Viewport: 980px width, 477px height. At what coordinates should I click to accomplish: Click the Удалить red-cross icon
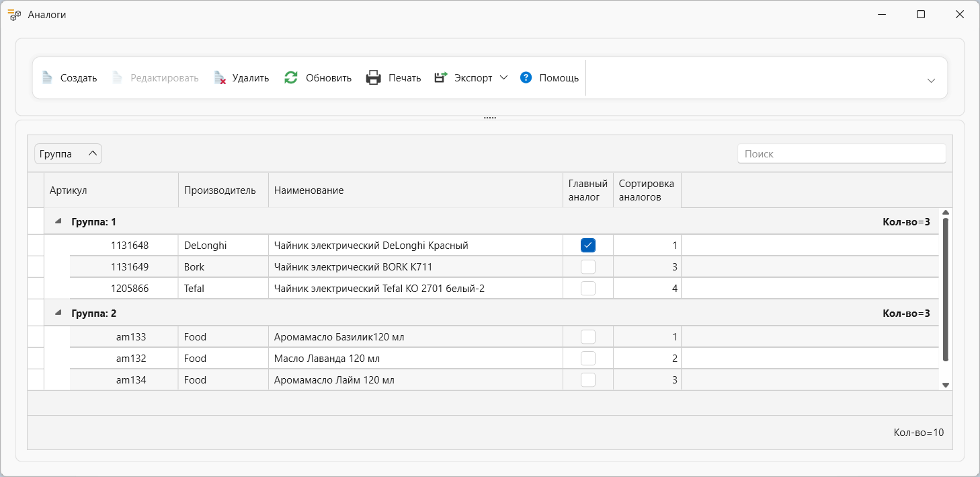coord(220,78)
